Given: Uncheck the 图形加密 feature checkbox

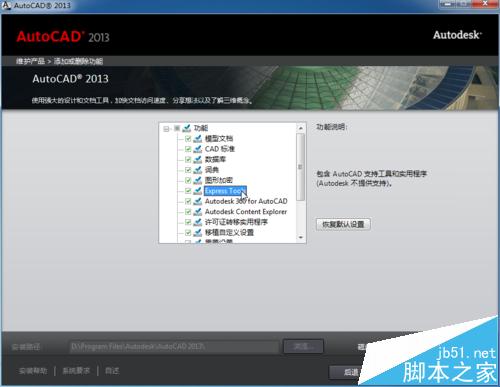Looking at the screenshot, I should [188, 180].
